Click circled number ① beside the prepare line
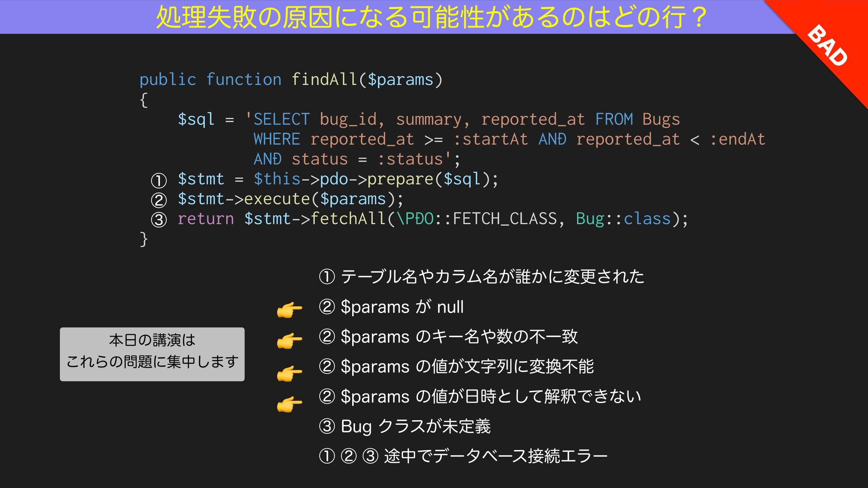Viewport: 868px width, 488px height. pos(159,181)
